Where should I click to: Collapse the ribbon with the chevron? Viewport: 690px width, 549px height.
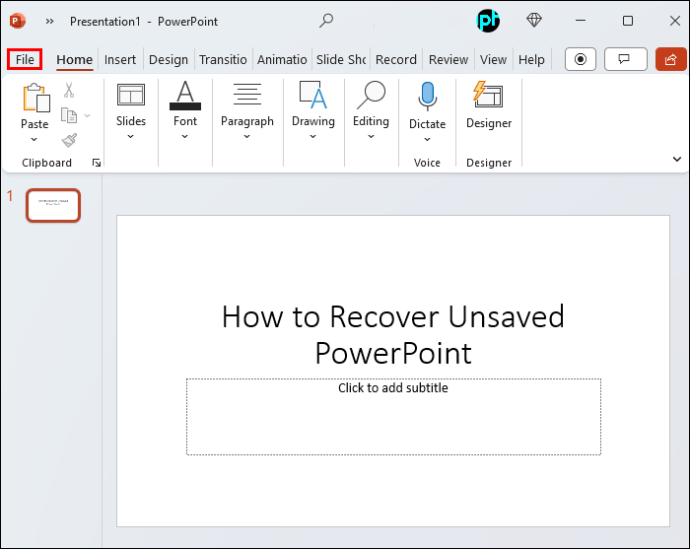coord(676,159)
